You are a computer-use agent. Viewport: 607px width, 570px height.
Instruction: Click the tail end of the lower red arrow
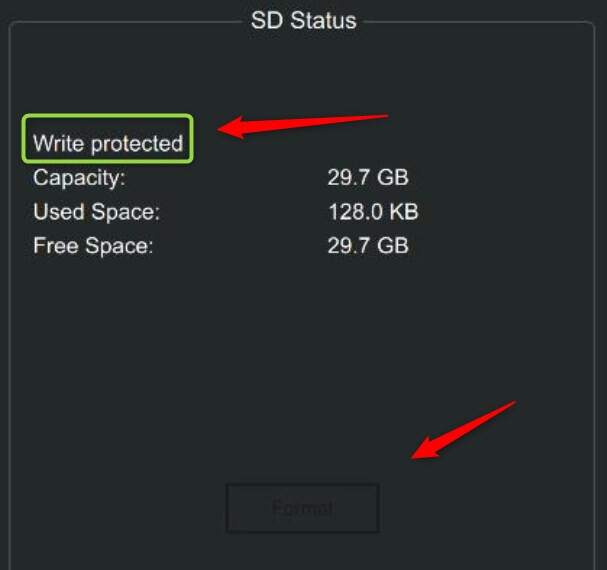coord(513,403)
